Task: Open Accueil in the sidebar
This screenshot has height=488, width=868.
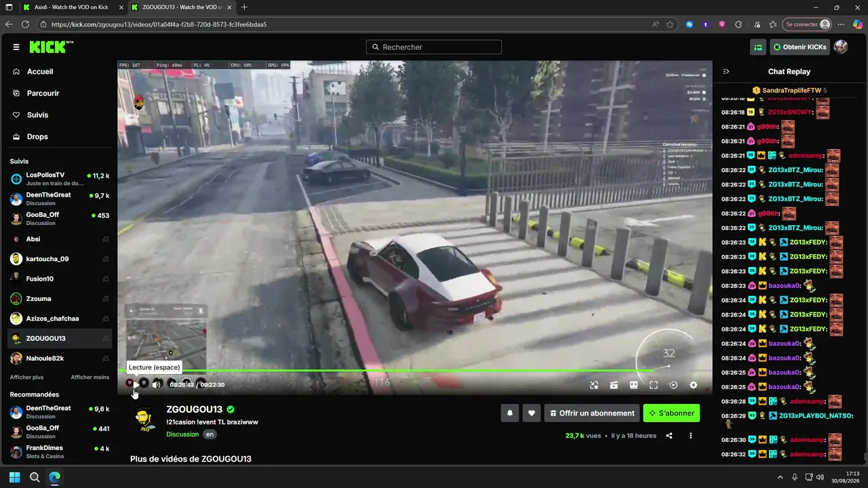Action: tap(40, 71)
